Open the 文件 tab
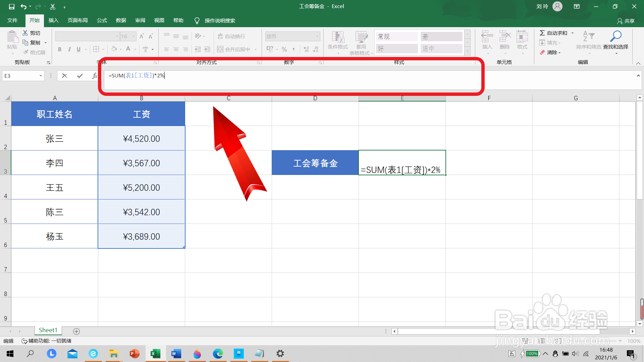 (x=12, y=20)
